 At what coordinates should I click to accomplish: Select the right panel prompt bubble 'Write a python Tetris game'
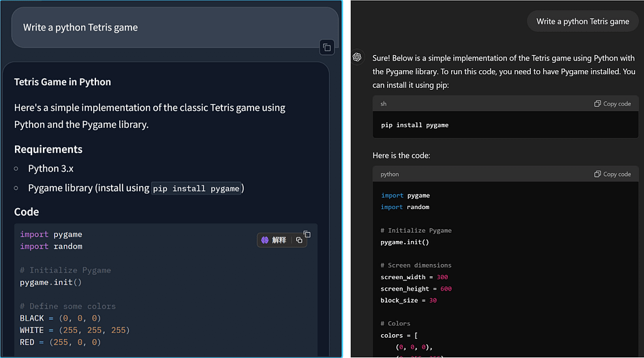[583, 21]
